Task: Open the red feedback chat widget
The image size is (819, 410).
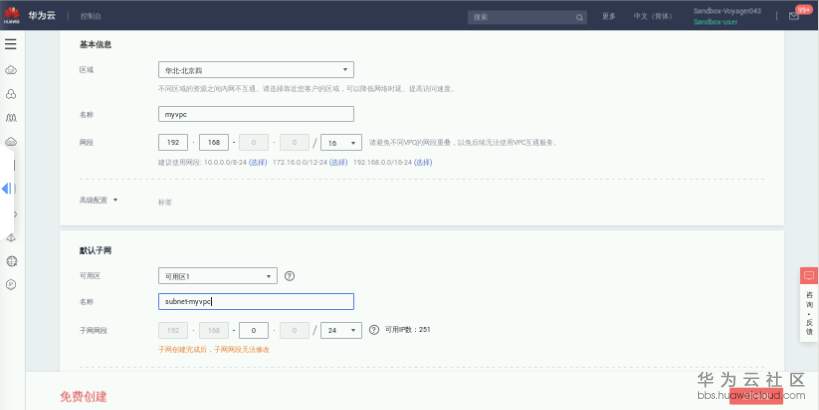Action: point(809,275)
